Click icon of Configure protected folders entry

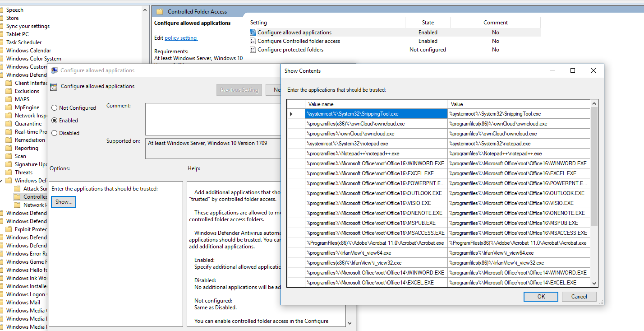(x=253, y=50)
